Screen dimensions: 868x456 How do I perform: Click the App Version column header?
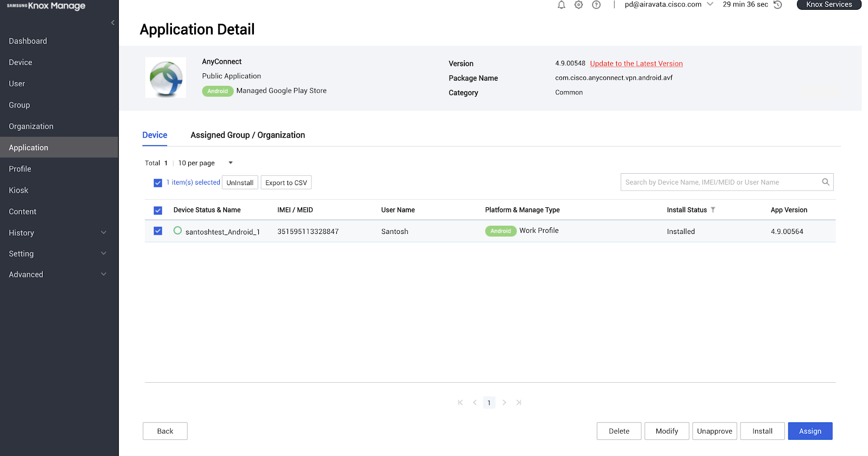pos(789,210)
